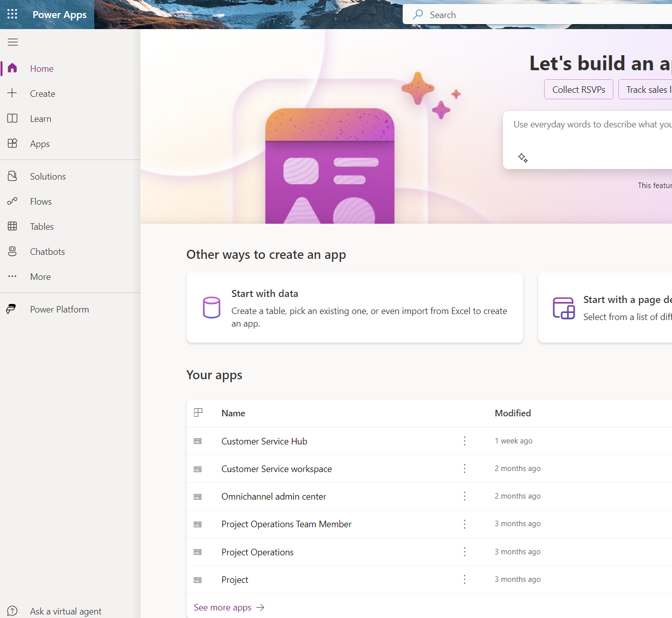Viewport: 672px width, 618px height.
Task: Click the Learn book icon
Action: tap(13, 118)
